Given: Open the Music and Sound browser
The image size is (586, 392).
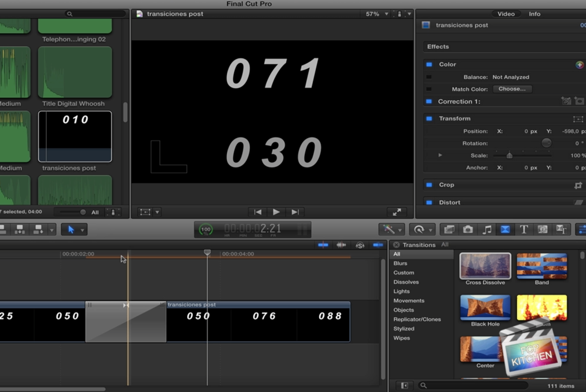Looking at the screenshot, I should (487, 229).
